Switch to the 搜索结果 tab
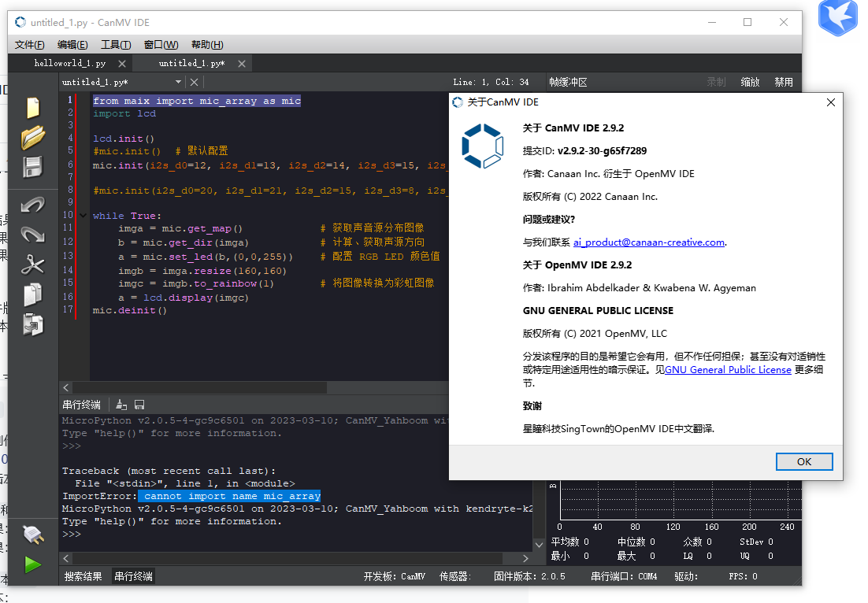The width and height of the screenshot is (868, 603). pos(83,576)
